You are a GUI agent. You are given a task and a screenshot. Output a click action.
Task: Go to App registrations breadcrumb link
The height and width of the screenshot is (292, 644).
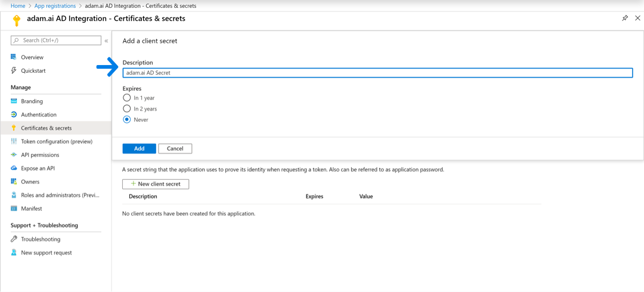(x=55, y=6)
